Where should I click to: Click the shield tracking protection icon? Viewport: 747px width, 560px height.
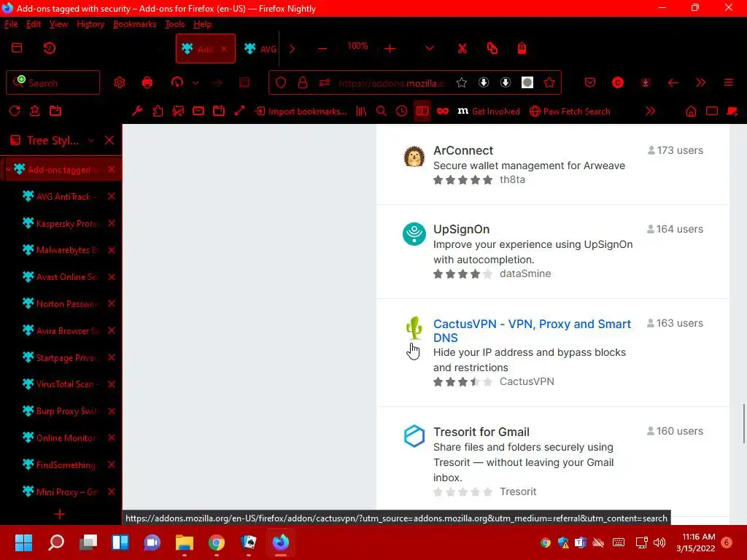pos(281,83)
